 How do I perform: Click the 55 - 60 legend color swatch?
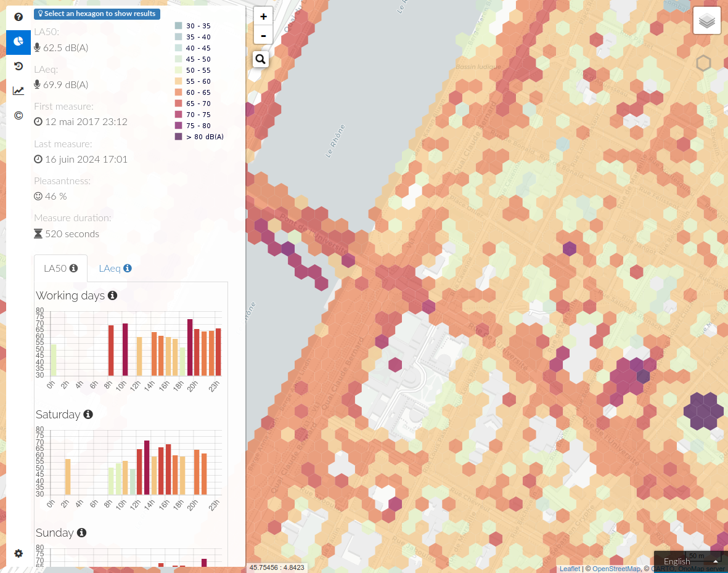coord(178,81)
